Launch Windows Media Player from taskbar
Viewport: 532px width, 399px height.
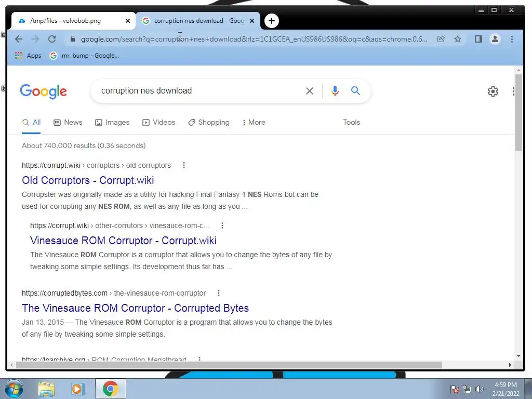coord(77,389)
